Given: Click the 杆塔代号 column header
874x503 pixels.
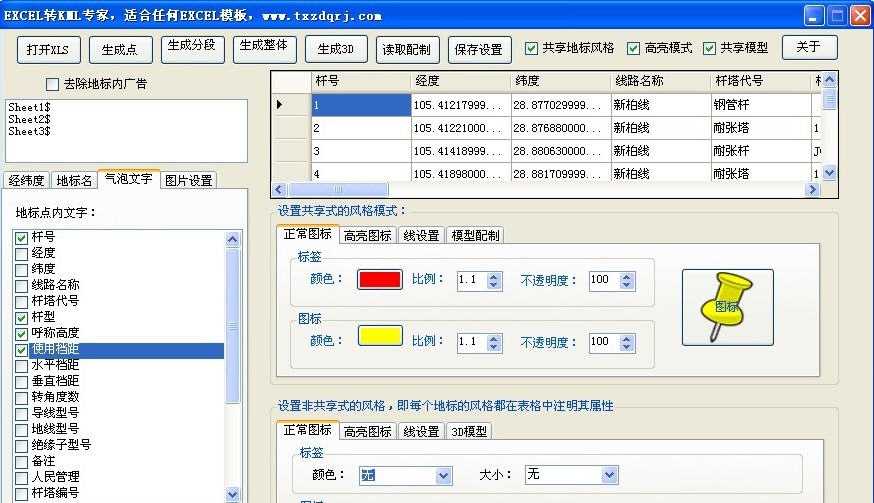Looking at the screenshot, I should [x=761, y=81].
